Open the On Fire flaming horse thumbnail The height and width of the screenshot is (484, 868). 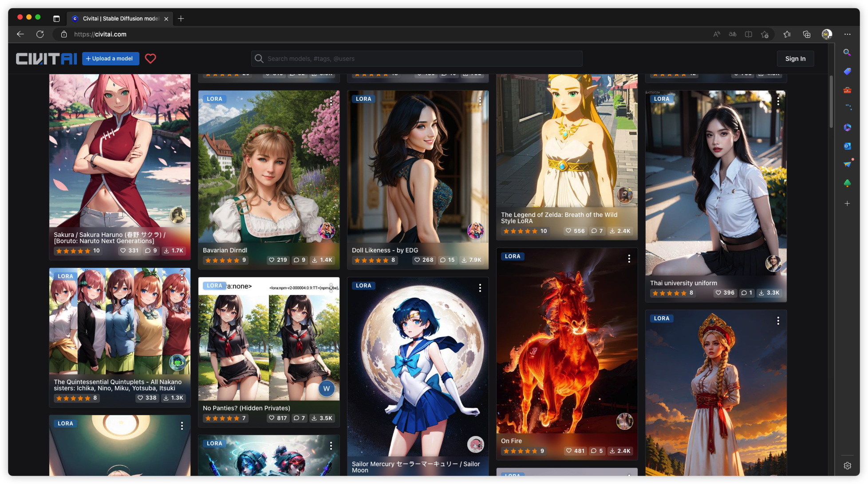click(567, 341)
